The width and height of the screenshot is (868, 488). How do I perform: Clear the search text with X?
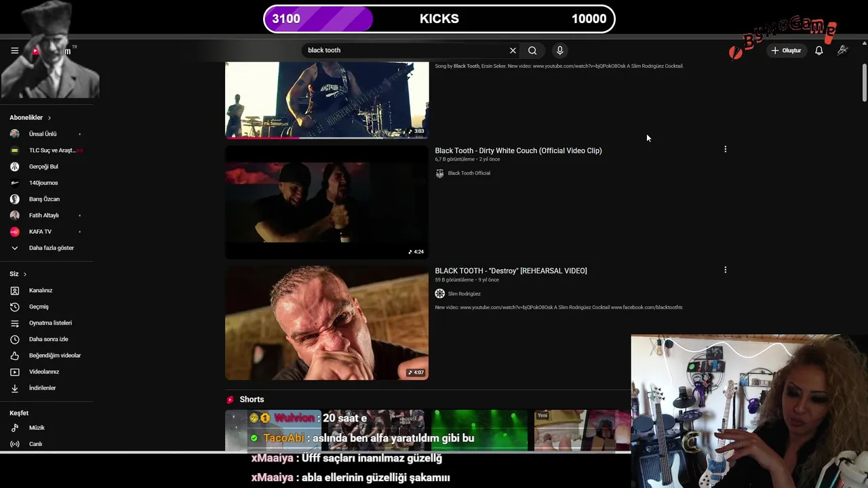coord(513,50)
